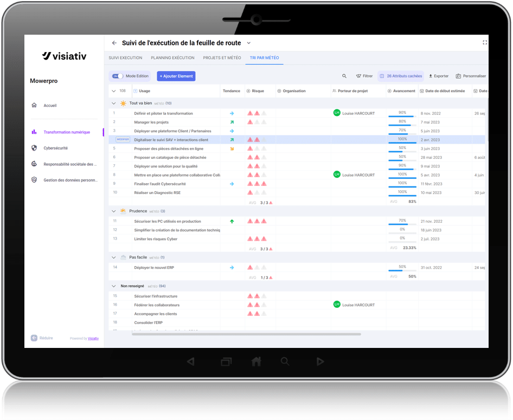Click the orange trend arrow for Proposer des pièces détachées
The height and width of the screenshot is (420, 513).
[232, 148]
